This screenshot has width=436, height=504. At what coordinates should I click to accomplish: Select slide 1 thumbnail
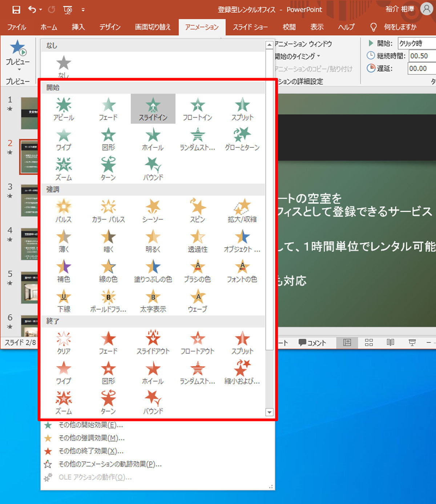(29, 113)
